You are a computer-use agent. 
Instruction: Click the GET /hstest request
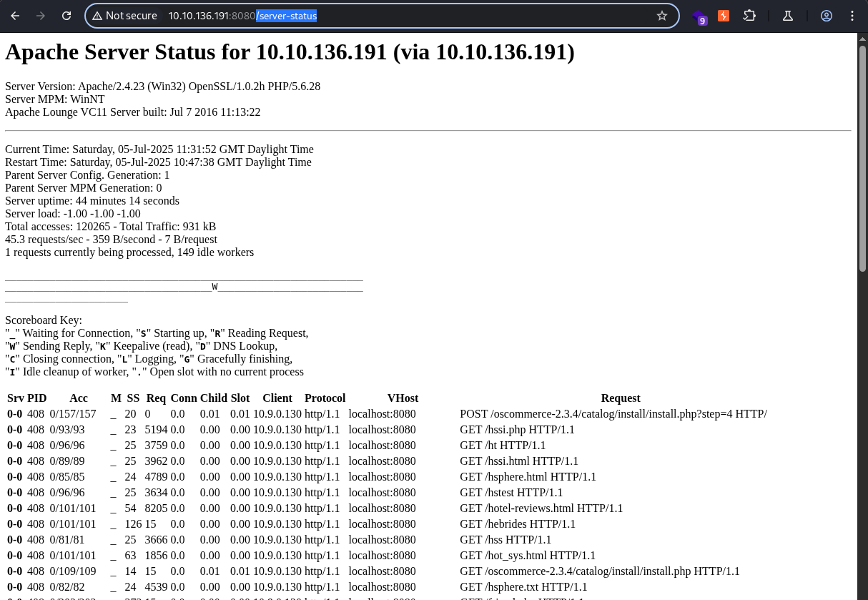pyautogui.click(x=511, y=493)
